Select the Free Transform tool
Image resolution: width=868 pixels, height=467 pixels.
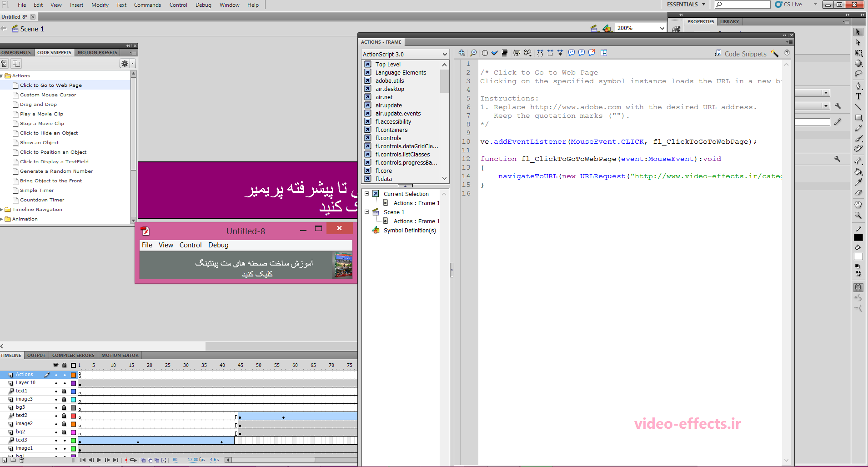pos(858,53)
